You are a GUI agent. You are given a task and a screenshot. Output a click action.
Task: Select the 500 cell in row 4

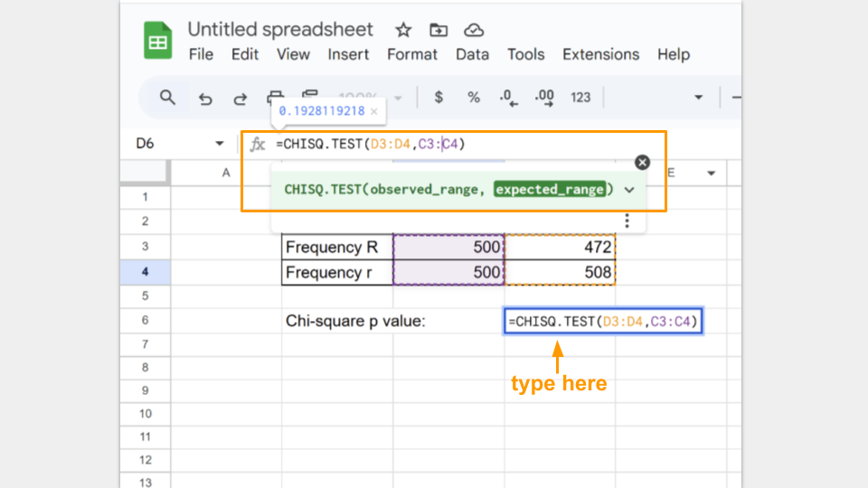click(x=448, y=272)
